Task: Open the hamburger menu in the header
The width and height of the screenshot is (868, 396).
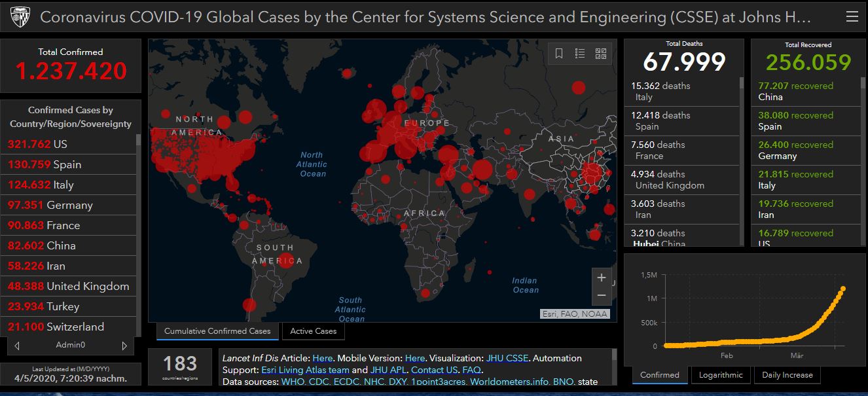Action: (x=852, y=17)
